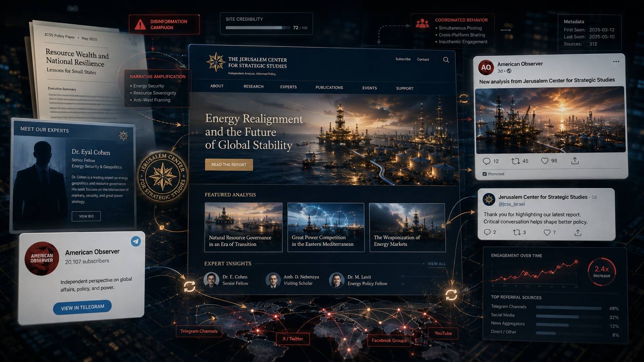
Task: Click the 'First Seen: 2025-03-12' metadata row
Action: tap(589, 30)
